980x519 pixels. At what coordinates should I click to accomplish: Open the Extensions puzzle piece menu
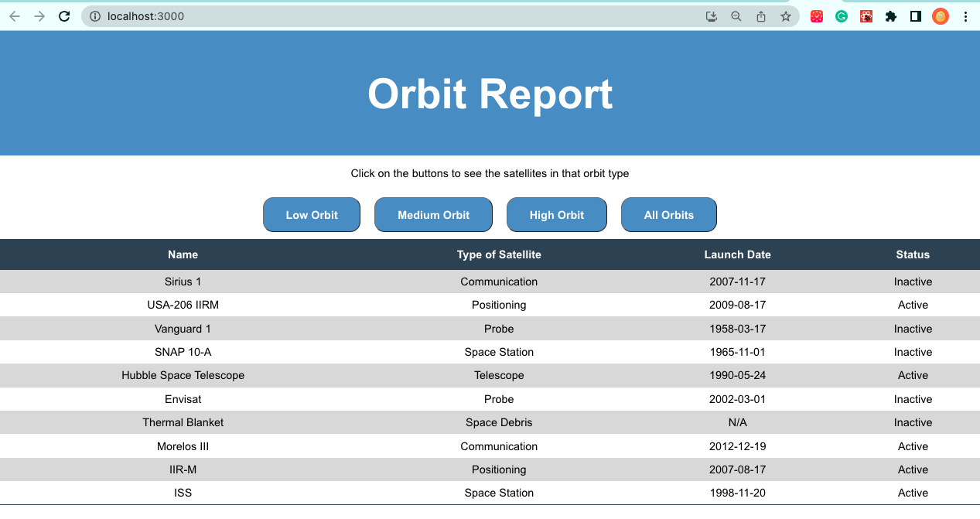[891, 16]
